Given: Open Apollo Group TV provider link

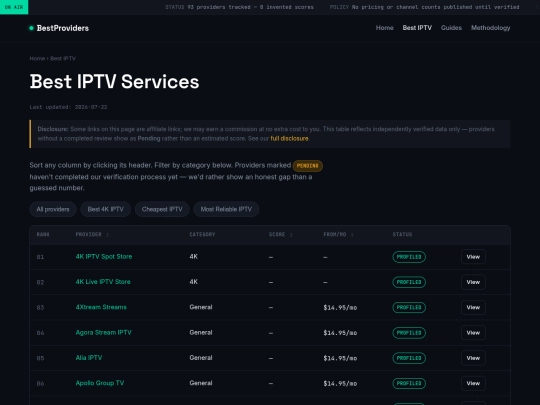Looking at the screenshot, I should point(100,383).
